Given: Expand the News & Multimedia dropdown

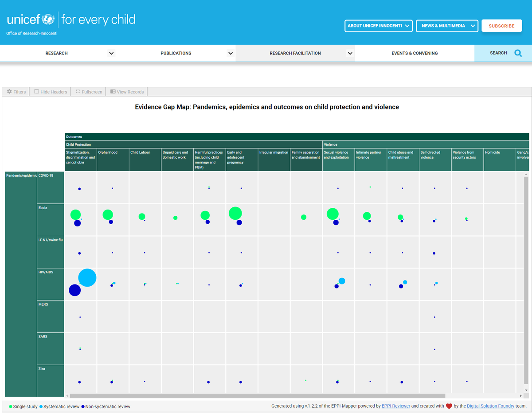Looking at the screenshot, I should (447, 26).
